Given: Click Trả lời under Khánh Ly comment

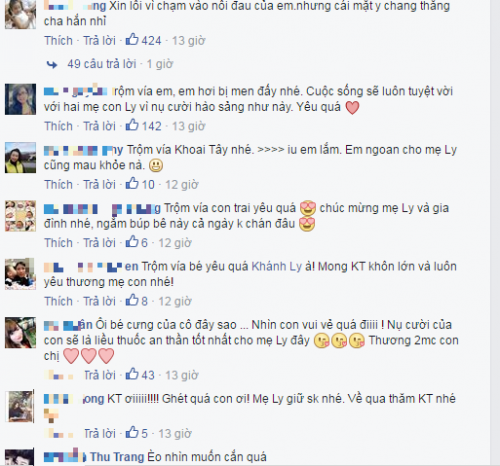Looking at the screenshot, I should point(99,301).
